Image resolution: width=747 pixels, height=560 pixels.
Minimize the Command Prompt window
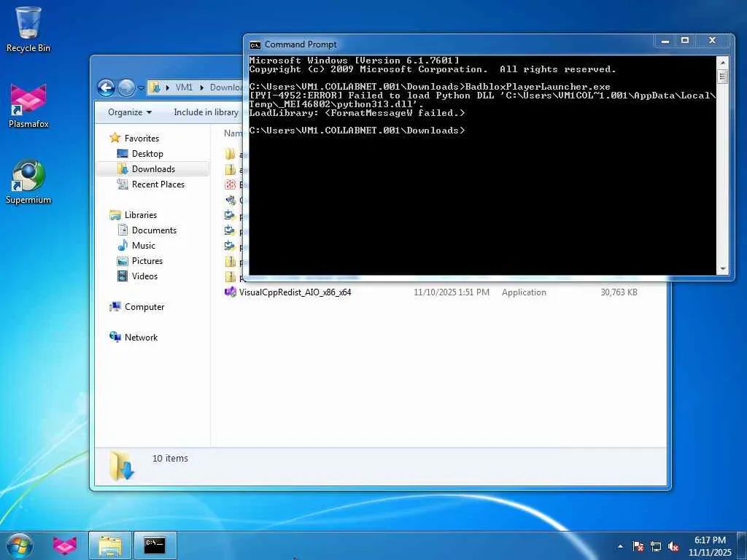coord(665,41)
